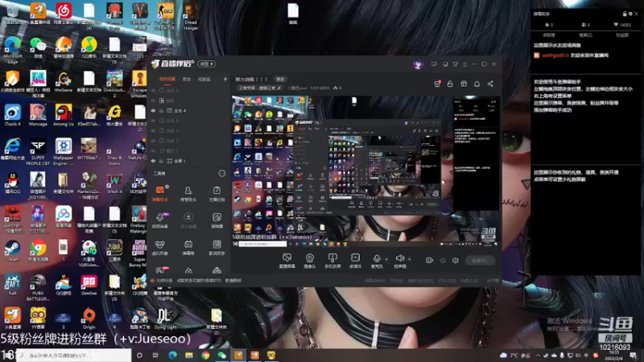Click the shop icon beside the bell

(x=464, y=84)
